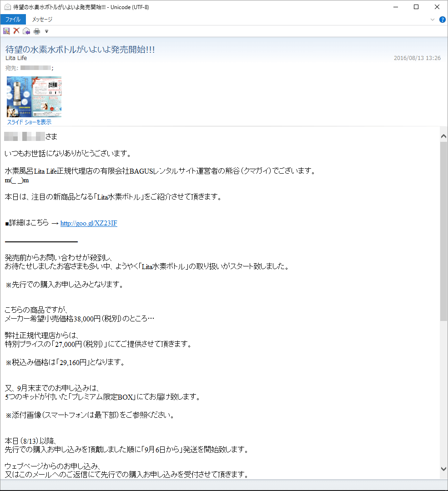Click the text ※先行での購入お申し込みとなります。
448x491 pixels.
tap(65, 284)
